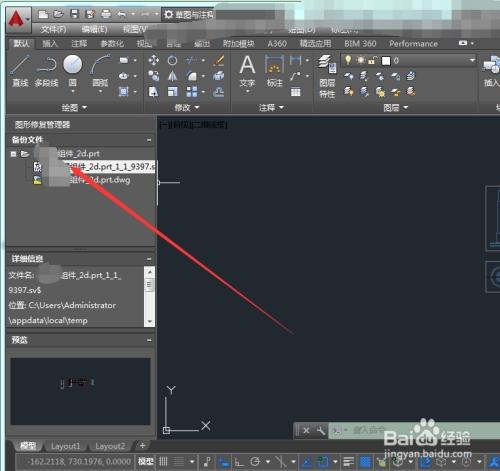Switch to the Layout1 tab

(65, 446)
